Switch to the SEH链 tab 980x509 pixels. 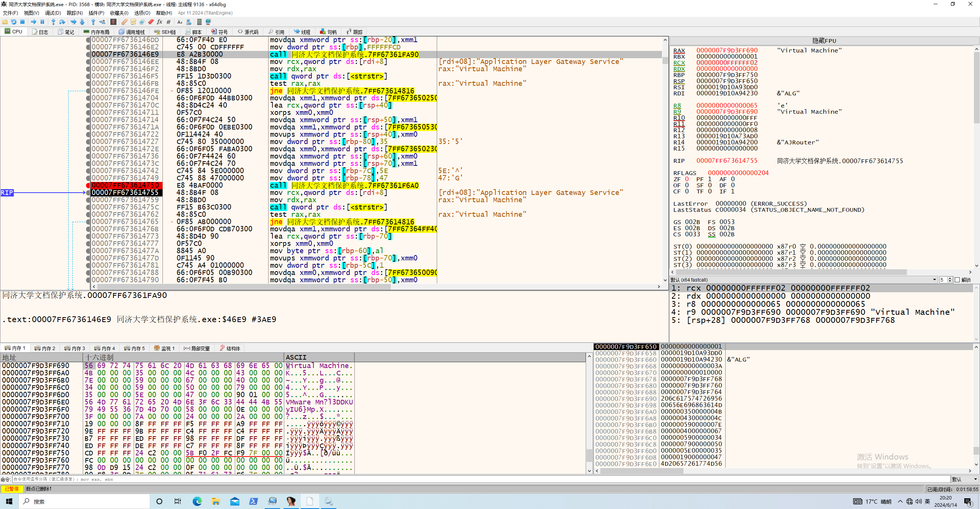[x=165, y=32]
